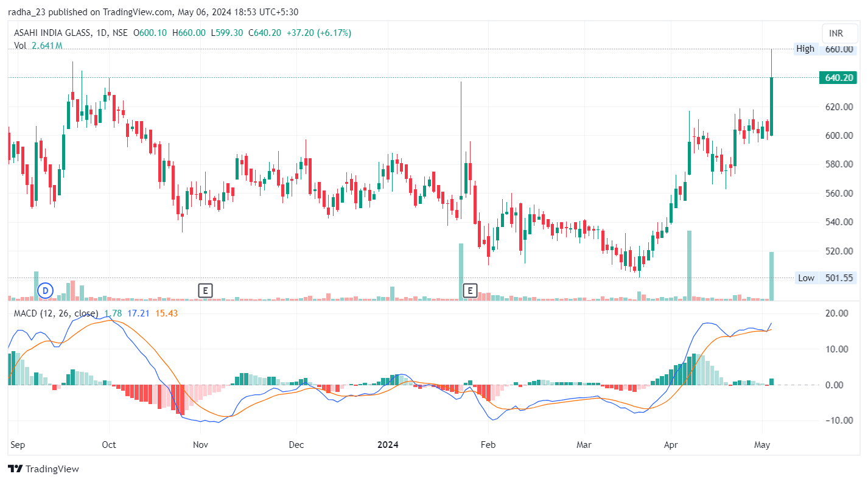
Task: Click the 501.55 low price value
Action: (x=839, y=278)
